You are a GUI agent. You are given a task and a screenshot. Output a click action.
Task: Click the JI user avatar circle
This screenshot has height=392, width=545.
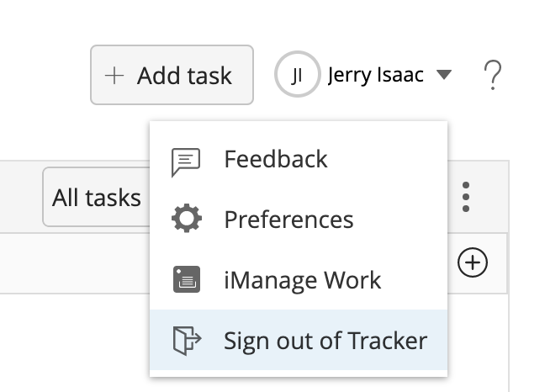297,76
